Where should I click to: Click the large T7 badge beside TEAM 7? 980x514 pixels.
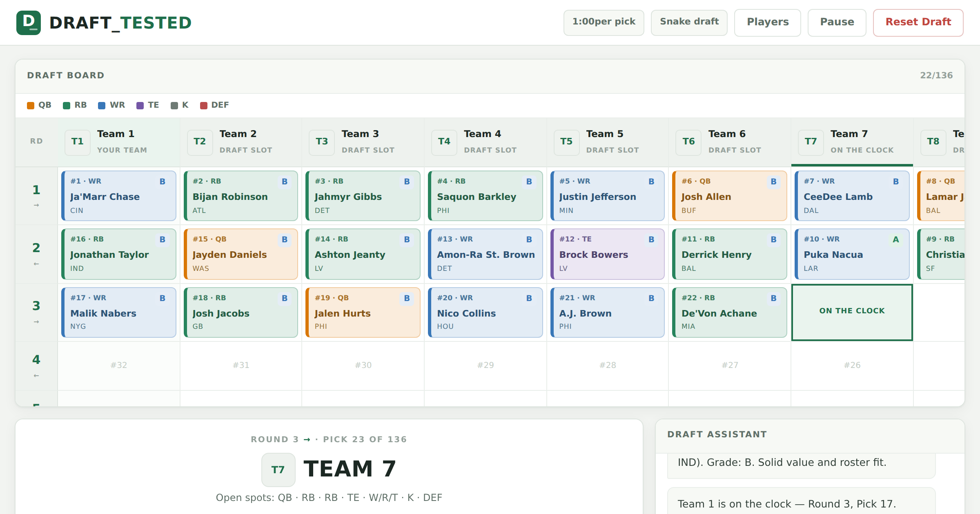click(x=278, y=470)
